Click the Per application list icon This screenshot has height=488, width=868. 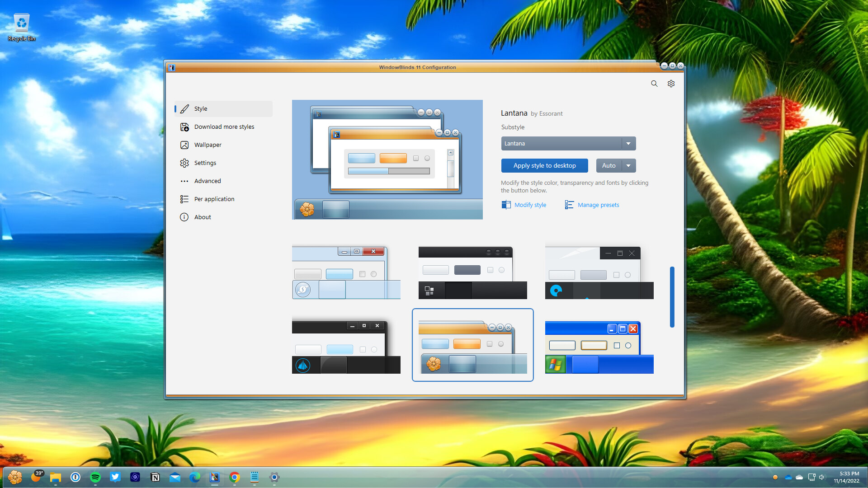(x=184, y=199)
